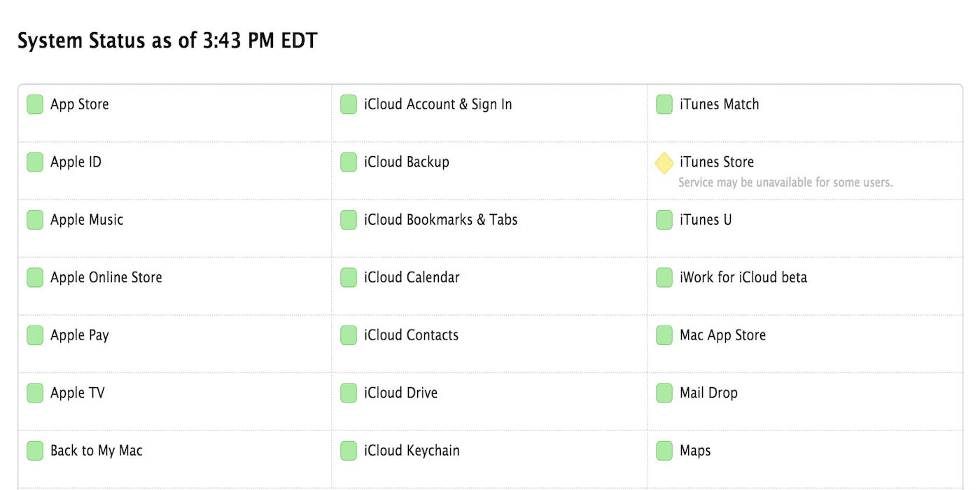
Task: Click the green status indicator next to App Store
Action: (34, 104)
